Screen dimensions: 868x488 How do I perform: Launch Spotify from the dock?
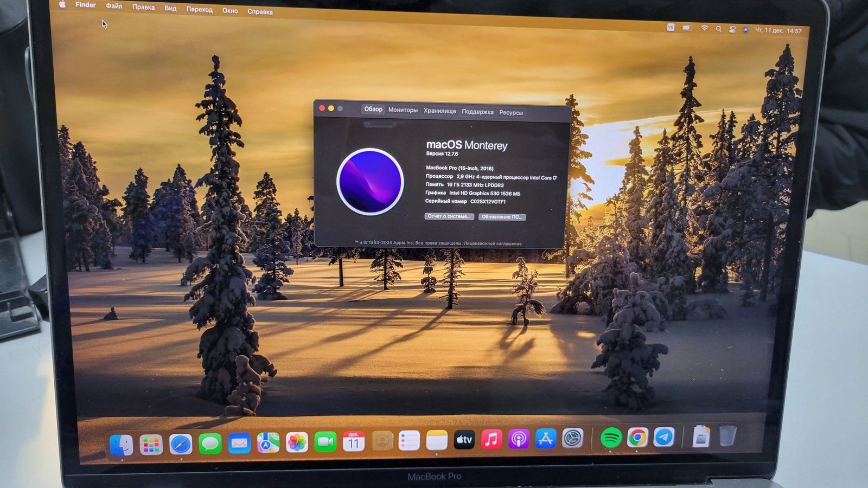pyautogui.click(x=611, y=438)
